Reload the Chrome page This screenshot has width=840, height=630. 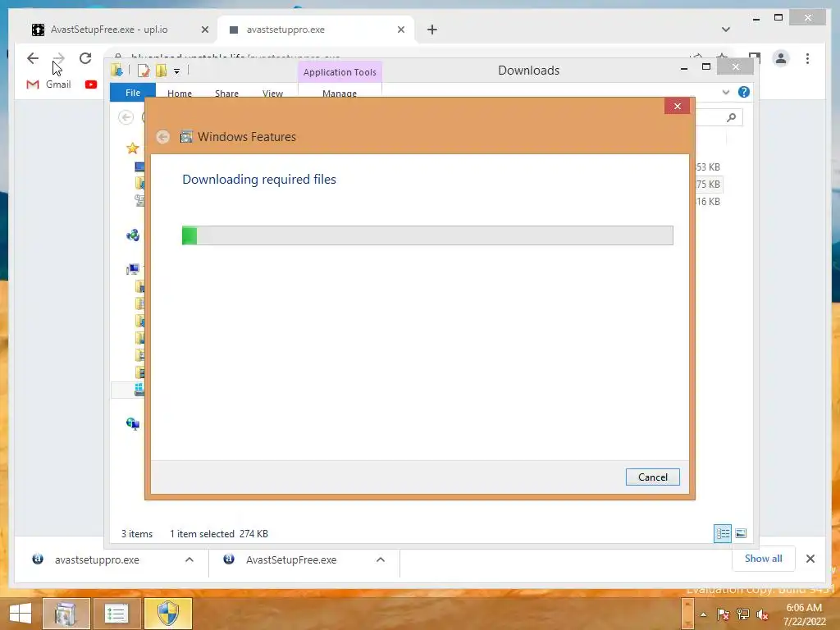[x=85, y=58]
